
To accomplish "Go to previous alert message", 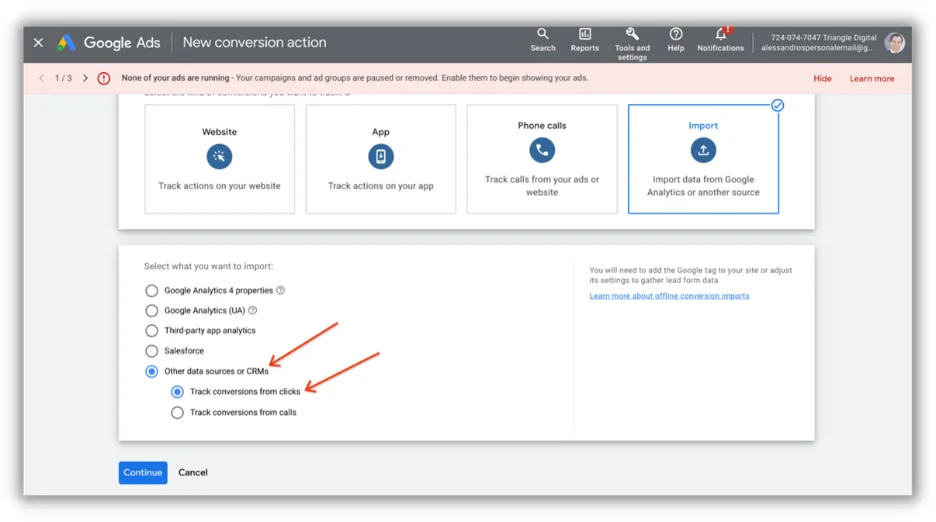I will [x=41, y=78].
